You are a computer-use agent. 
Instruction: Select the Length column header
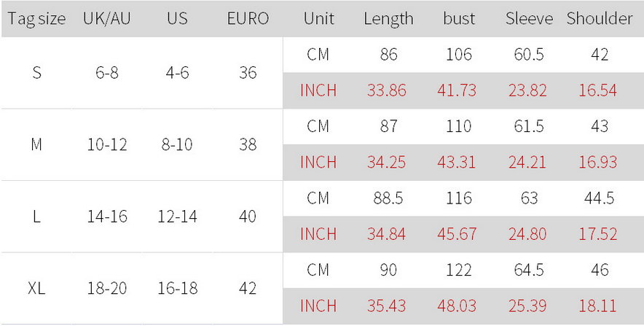point(388,19)
